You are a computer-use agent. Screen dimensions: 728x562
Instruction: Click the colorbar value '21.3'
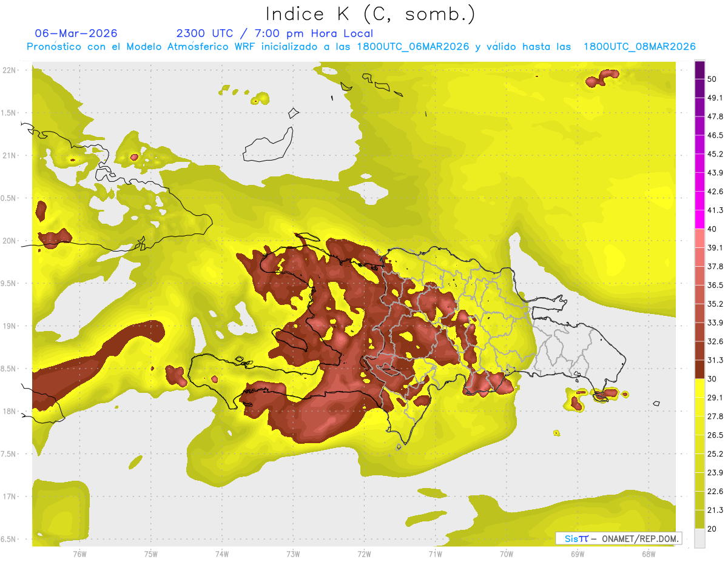715,510
